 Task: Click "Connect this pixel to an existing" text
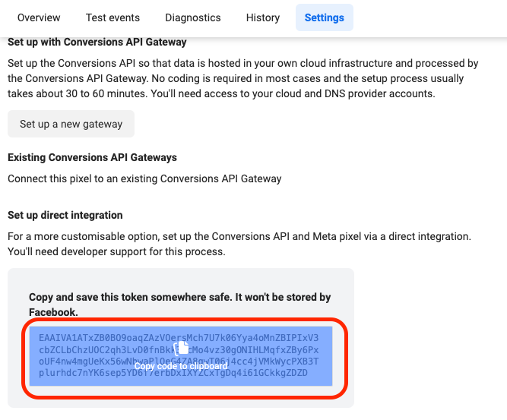point(144,178)
